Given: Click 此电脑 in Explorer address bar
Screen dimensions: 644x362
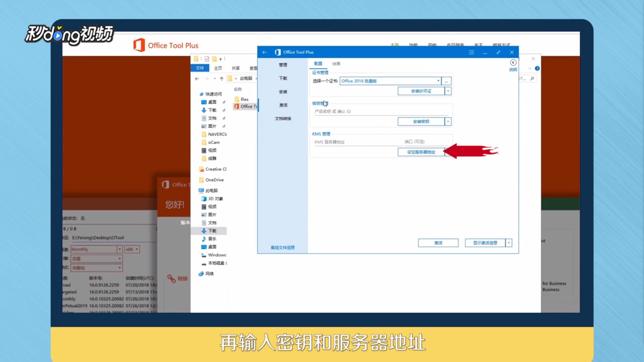Looking at the screenshot, I should (246, 78).
